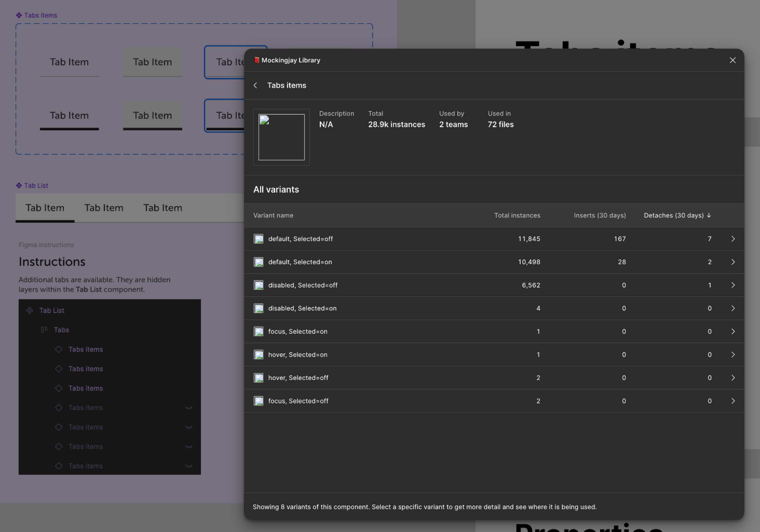Screen dimensions: 760x532
Task: Click the Tabs frame icon in layer tree
Action: (x=44, y=330)
